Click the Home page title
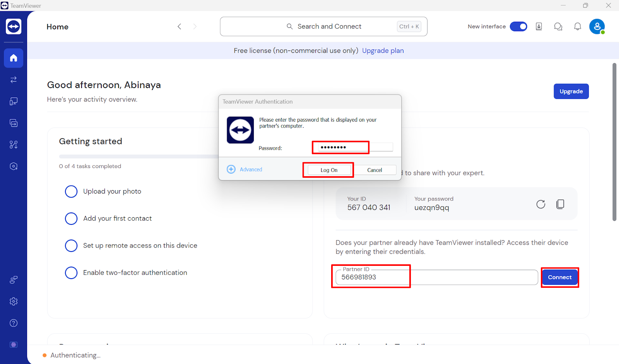Image resolution: width=619 pixels, height=364 pixels. click(57, 27)
